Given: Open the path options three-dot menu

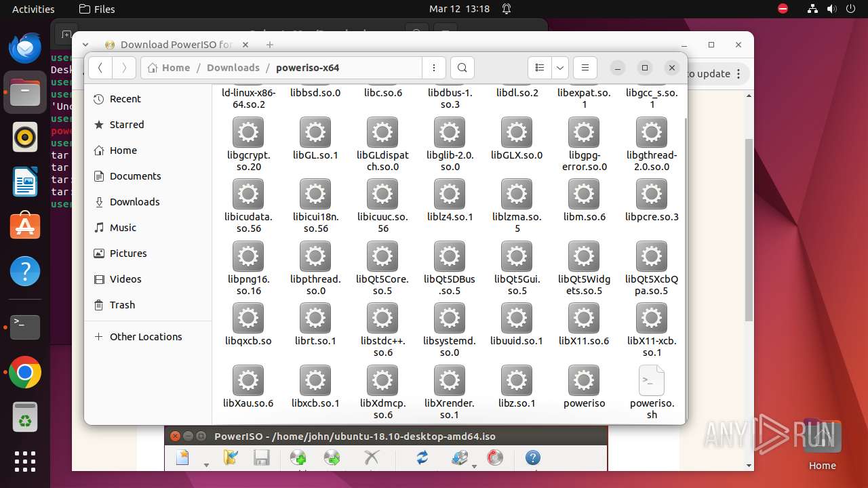Looking at the screenshot, I should pyautogui.click(x=434, y=68).
